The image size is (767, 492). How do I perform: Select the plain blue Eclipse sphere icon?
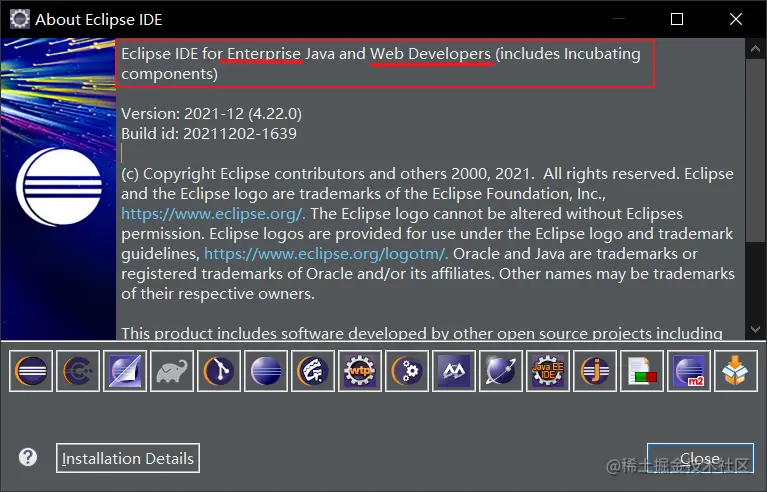[x=266, y=371]
